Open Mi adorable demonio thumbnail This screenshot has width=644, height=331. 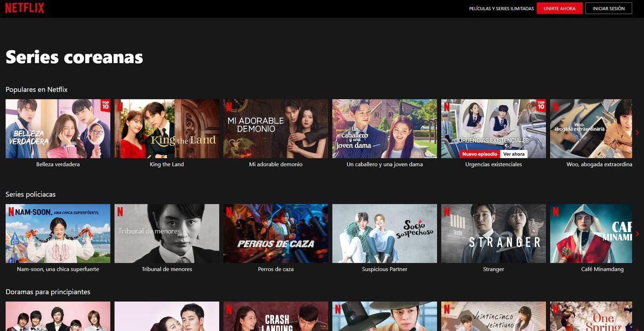click(276, 129)
